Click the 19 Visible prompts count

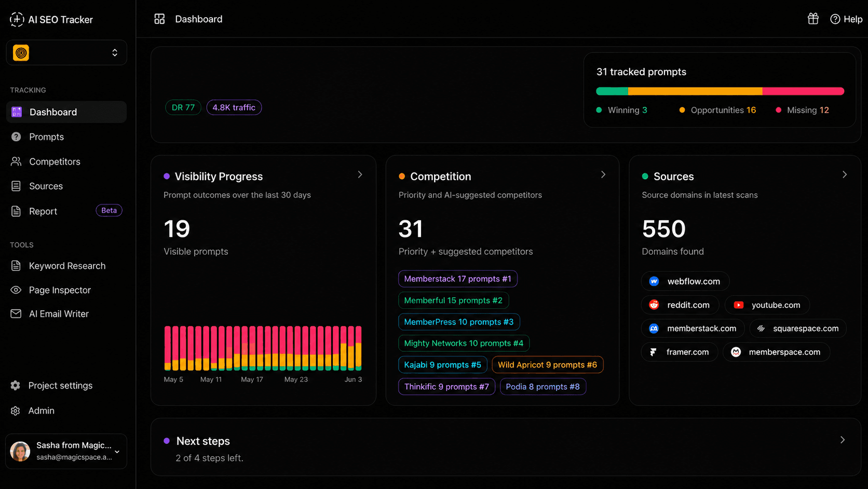coord(177,229)
